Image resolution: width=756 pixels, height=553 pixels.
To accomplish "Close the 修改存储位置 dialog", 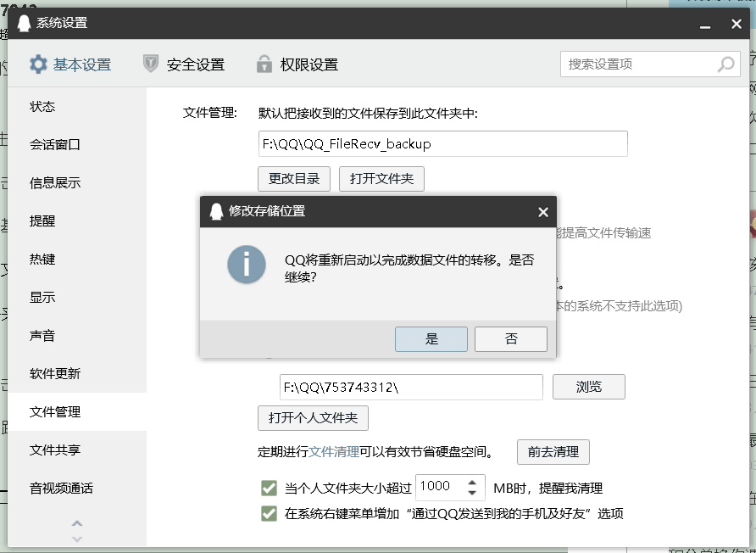I will pos(543,212).
